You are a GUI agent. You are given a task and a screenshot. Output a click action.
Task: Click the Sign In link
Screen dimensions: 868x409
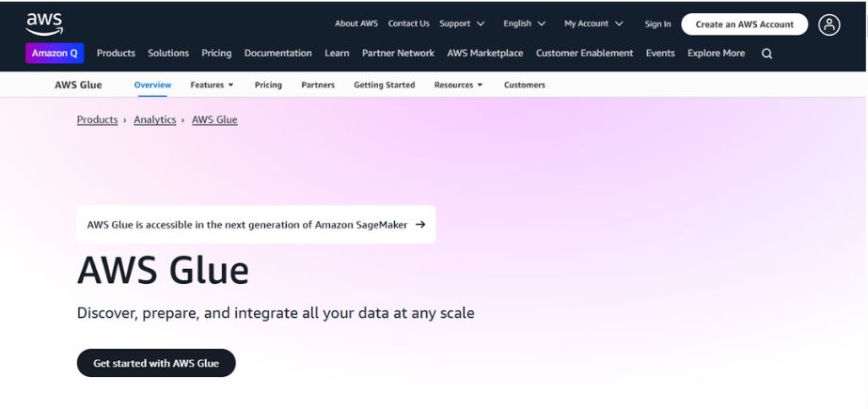[657, 24]
